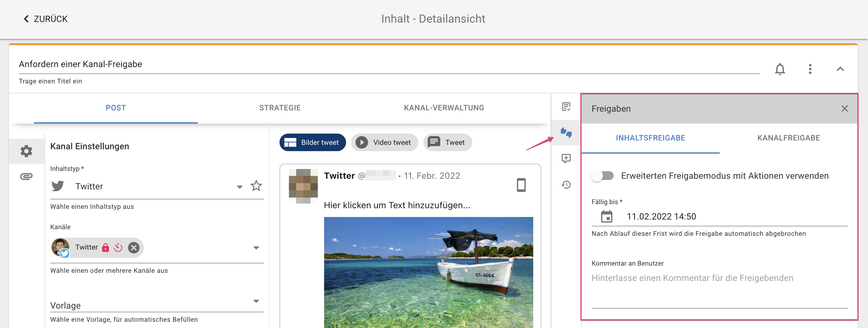
Task: Open the calendar icon for Fällig bis
Action: 606,216
